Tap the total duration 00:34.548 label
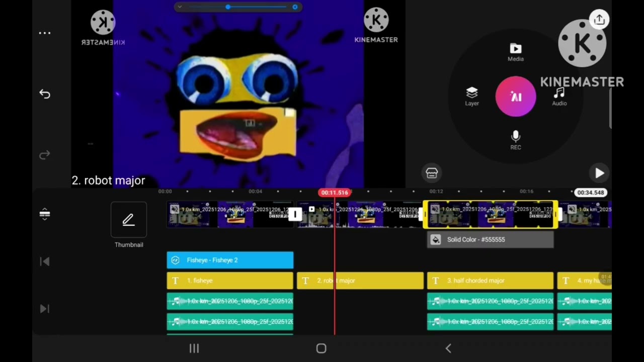Image resolution: width=644 pixels, height=362 pixels. (590, 193)
